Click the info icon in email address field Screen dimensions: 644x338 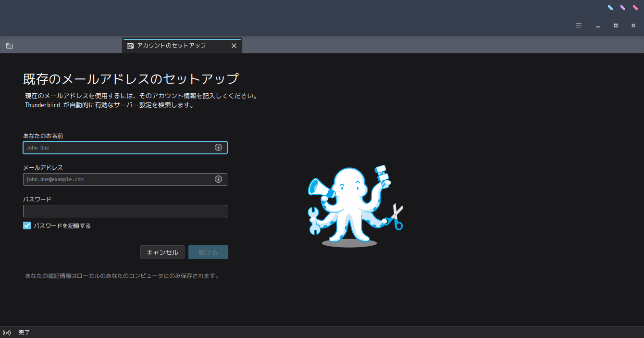(x=218, y=179)
